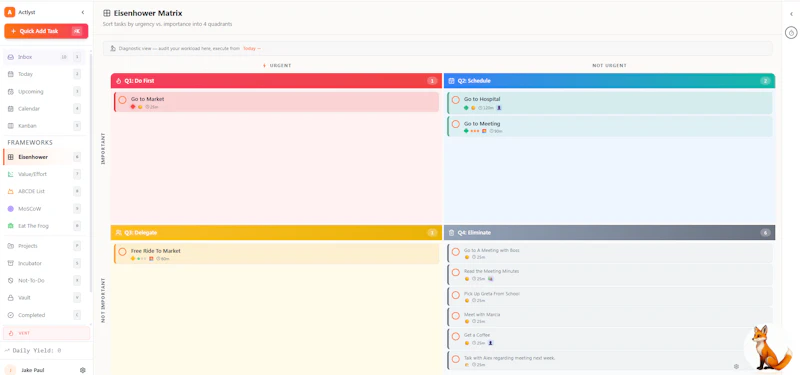Open the Read the Meeting Minutes title

click(x=491, y=271)
